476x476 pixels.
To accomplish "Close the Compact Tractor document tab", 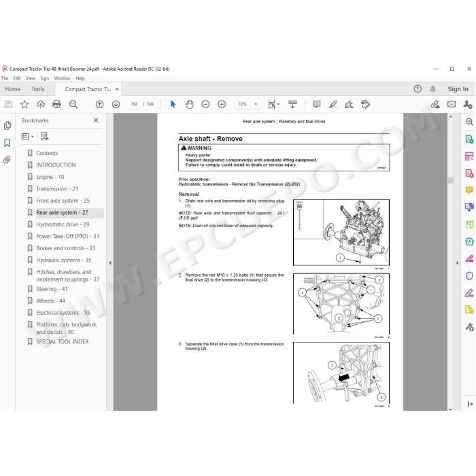I will 117,89.
